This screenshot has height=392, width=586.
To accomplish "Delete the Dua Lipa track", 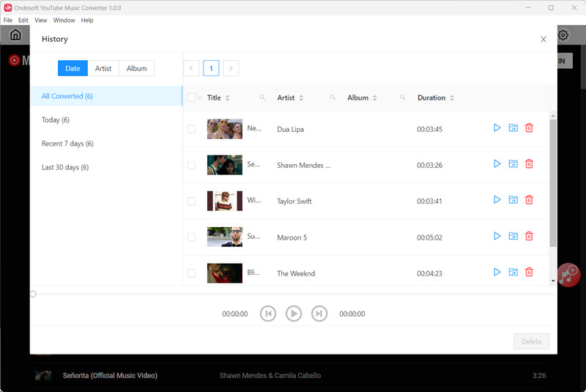I will (x=529, y=127).
